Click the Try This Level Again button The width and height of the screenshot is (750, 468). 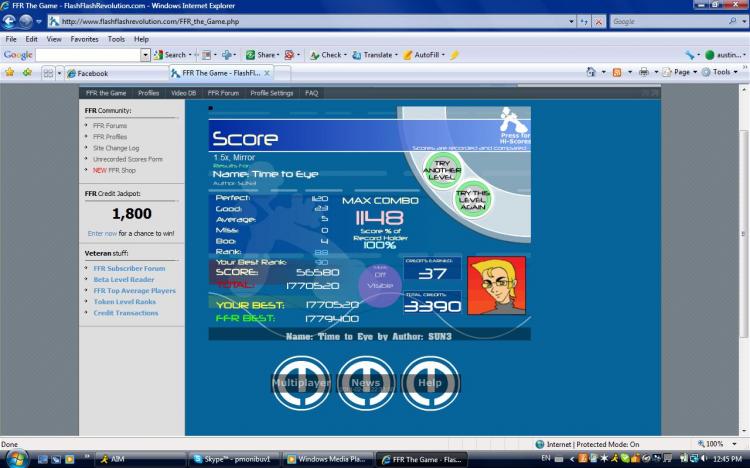coord(473,200)
